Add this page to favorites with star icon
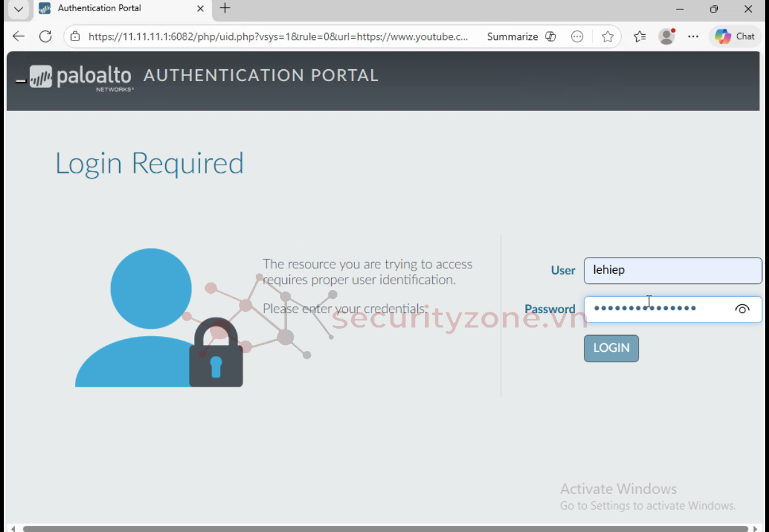This screenshot has width=769, height=532. pyautogui.click(x=607, y=37)
